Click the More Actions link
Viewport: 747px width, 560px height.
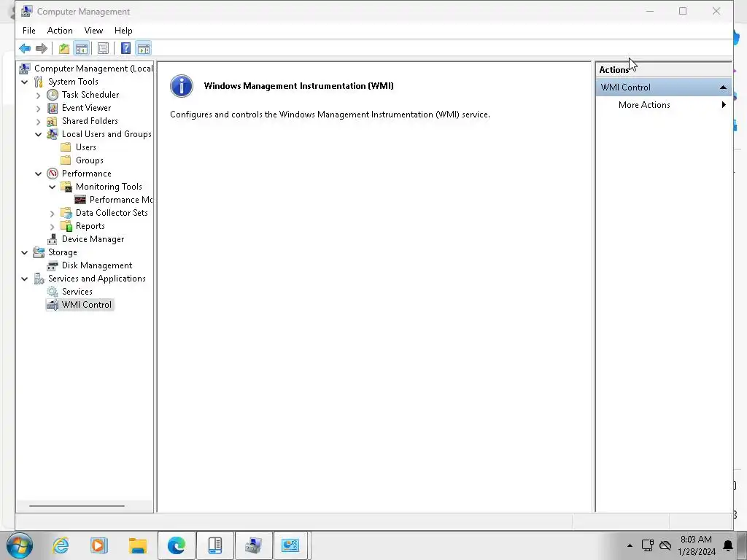(644, 105)
